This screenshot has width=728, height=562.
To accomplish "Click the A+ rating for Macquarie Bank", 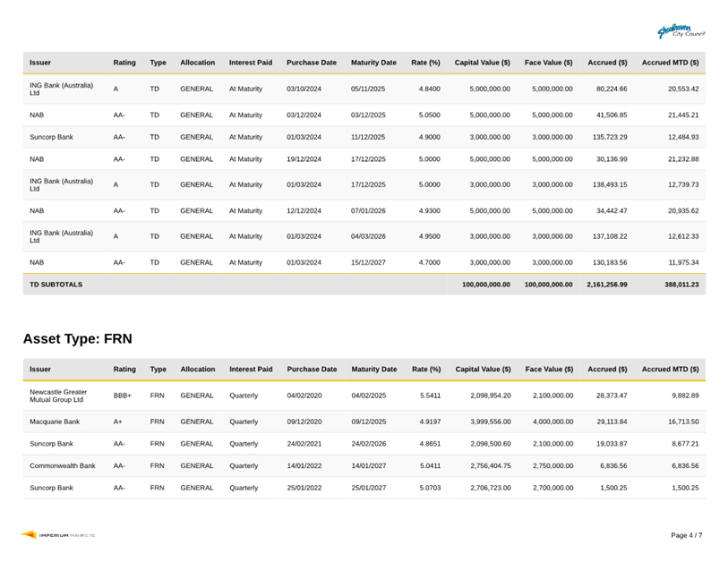I will click(118, 421).
